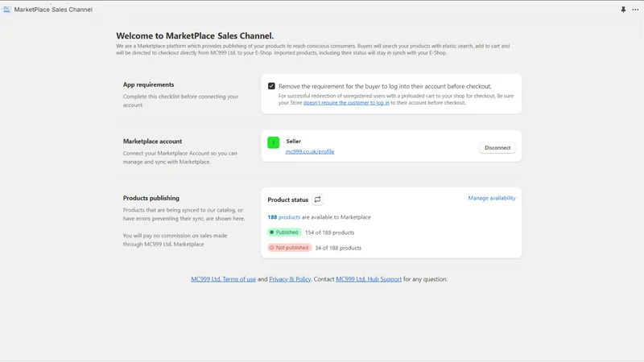Uncheck the buyer login requirement checkbox
Viewport: 644px width, 362px height.
pyautogui.click(x=271, y=86)
